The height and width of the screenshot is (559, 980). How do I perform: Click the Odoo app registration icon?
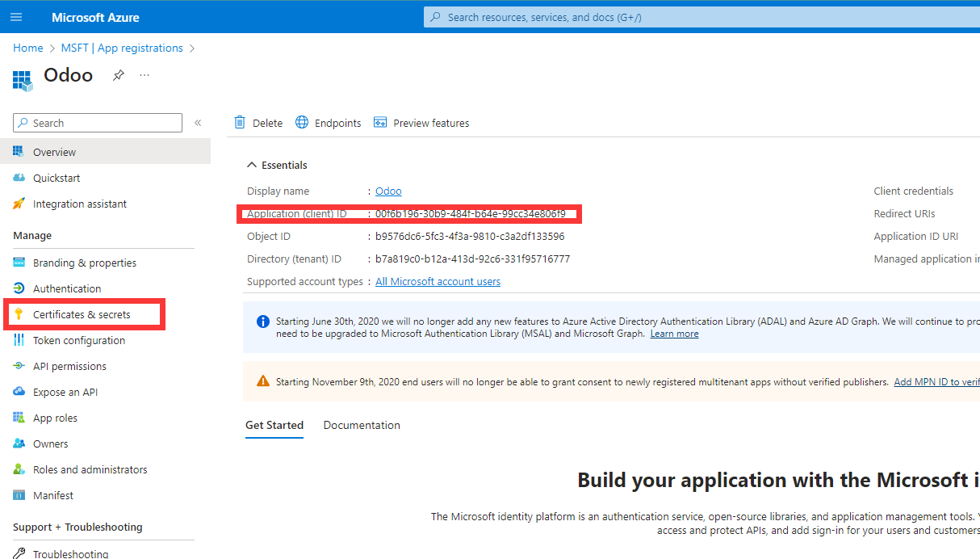[x=23, y=79]
